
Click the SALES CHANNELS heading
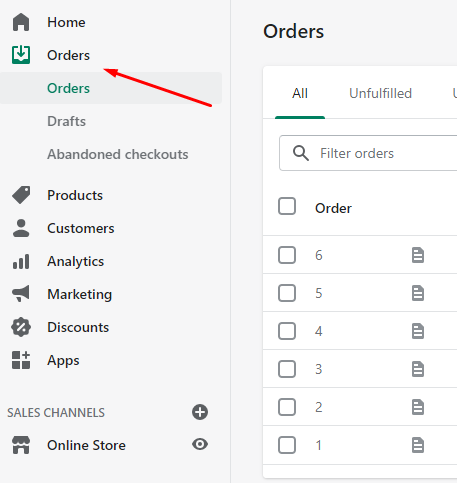(56, 413)
